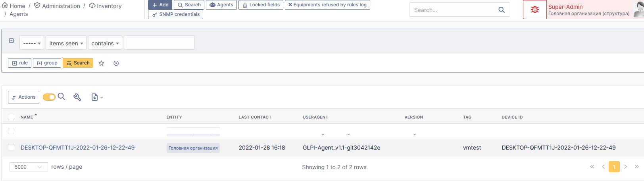
Task: Click the Головная организация entity badge
Action: [193, 148]
